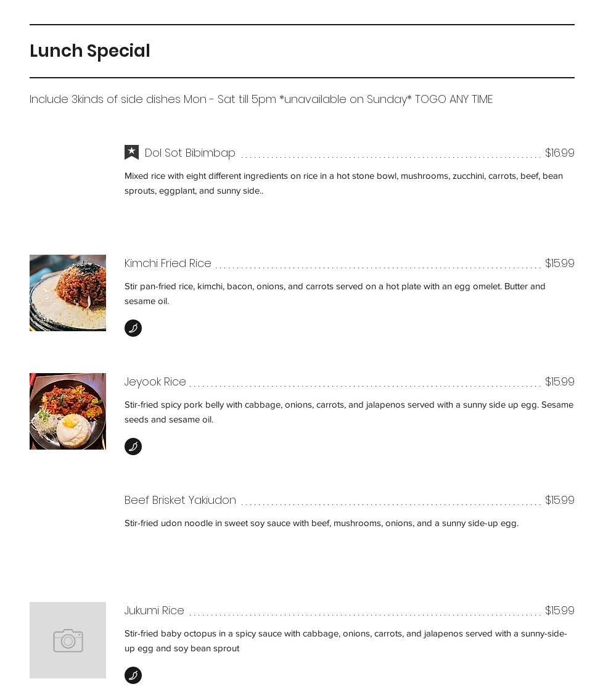Select the Beef Brisket Yakiudon item title
The height and width of the screenshot is (700, 595).
tap(180, 500)
